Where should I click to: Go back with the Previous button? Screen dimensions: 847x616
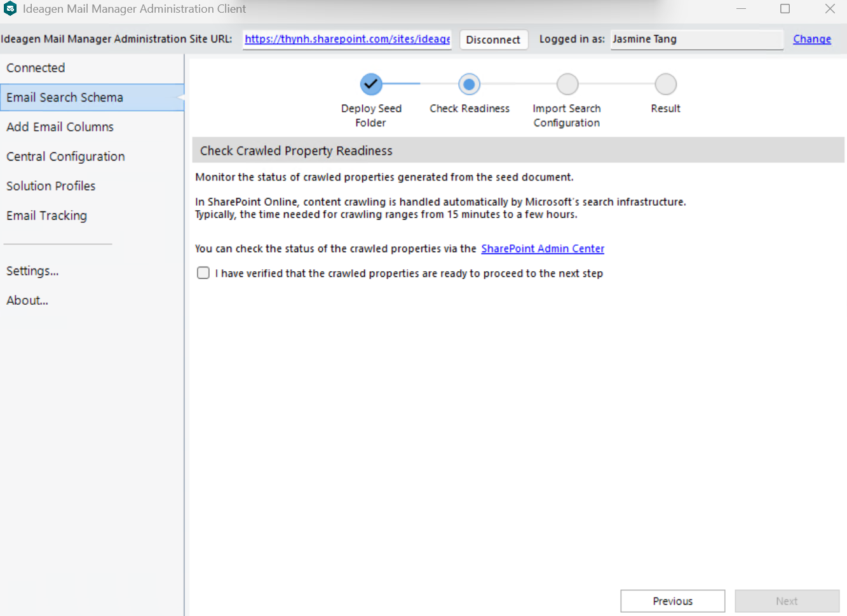click(x=673, y=601)
